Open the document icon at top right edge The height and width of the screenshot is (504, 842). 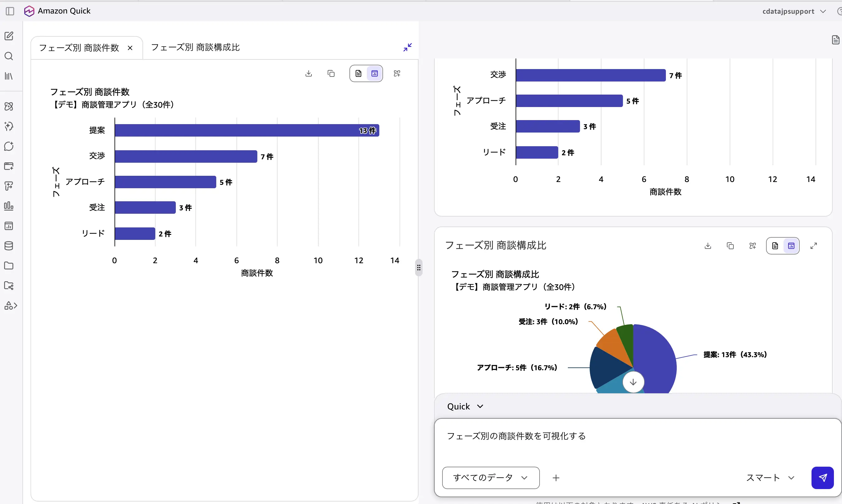point(835,40)
